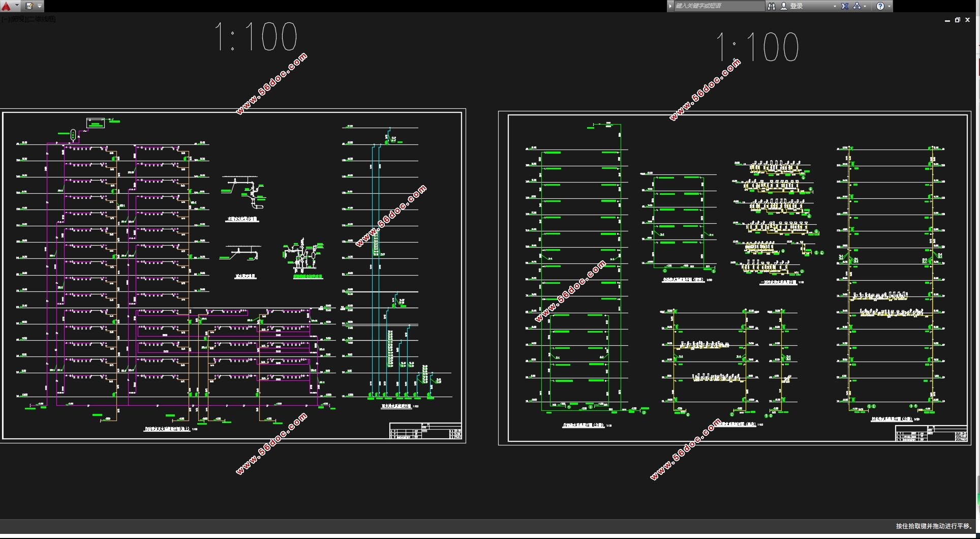The width and height of the screenshot is (980, 539).
Task: Open the visual style [二维线框] menu
Action: [x=41, y=19]
